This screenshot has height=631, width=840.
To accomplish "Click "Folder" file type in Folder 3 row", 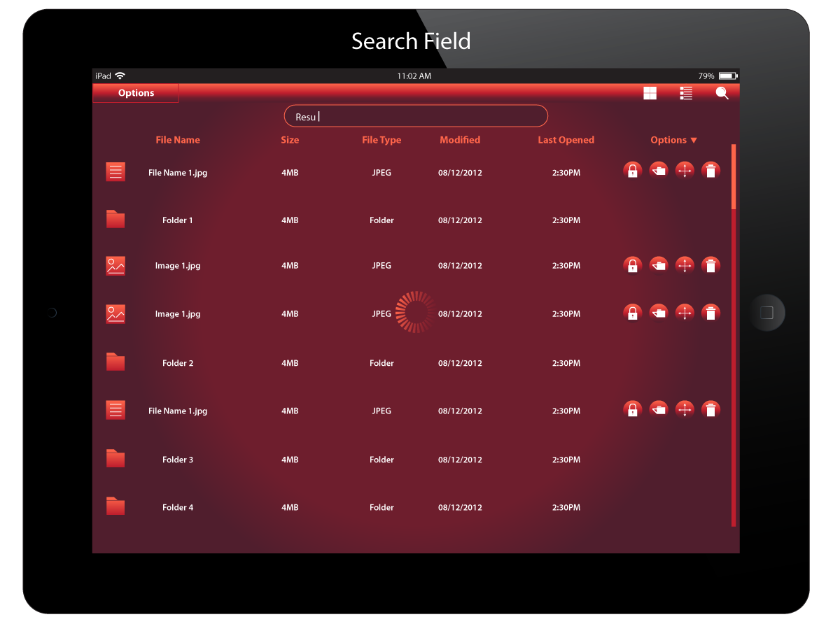I will [x=381, y=460].
